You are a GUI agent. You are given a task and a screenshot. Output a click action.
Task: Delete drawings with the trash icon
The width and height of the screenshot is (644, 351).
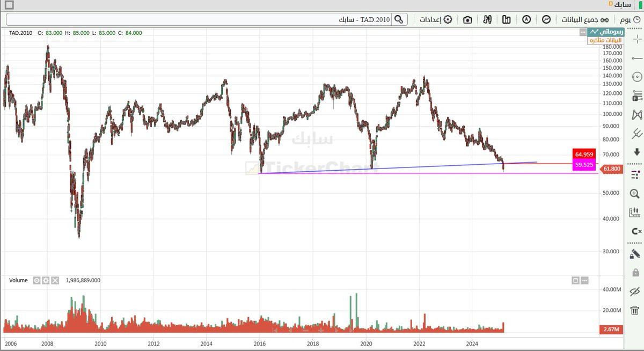[x=635, y=310]
